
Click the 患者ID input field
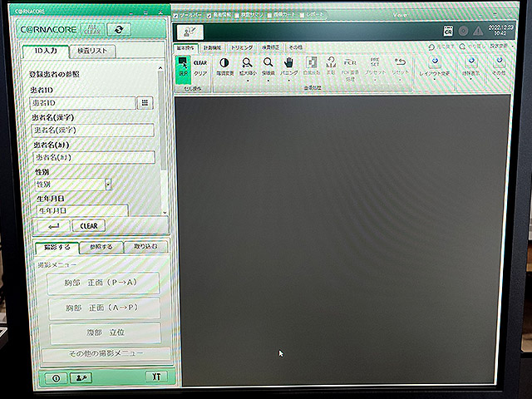82,103
